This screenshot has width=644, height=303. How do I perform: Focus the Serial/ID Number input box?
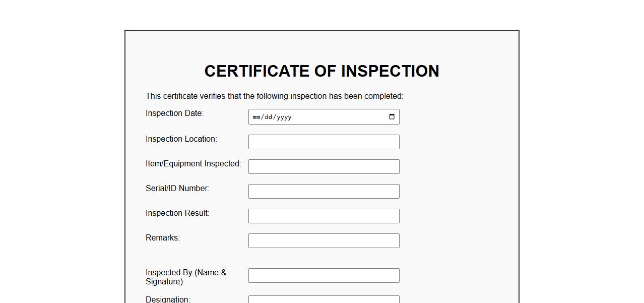(x=324, y=191)
